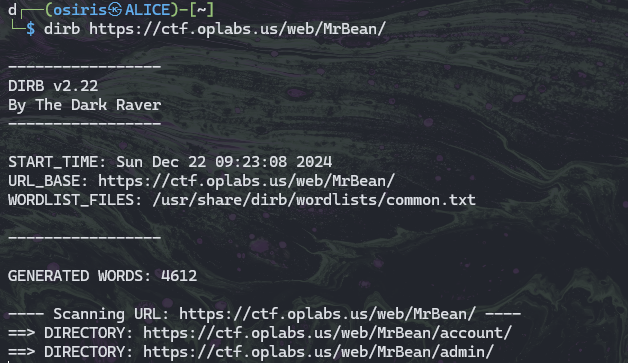Click the stray d character before the prompt
Image resolution: width=628 pixels, height=363 pixels.
coord(12,10)
